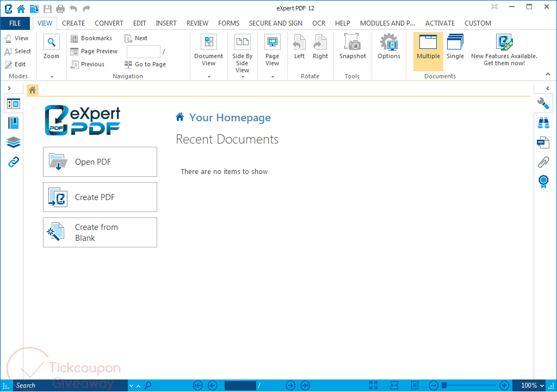This screenshot has height=392, width=557.
Task: Toggle Bookmarks panel from ribbon
Action: click(91, 38)
